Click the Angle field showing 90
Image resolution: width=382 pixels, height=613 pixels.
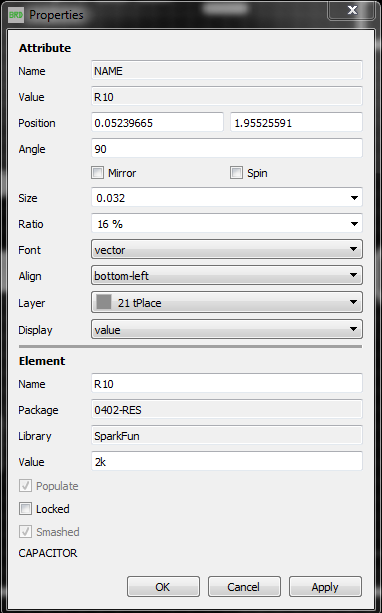point(227,149)
